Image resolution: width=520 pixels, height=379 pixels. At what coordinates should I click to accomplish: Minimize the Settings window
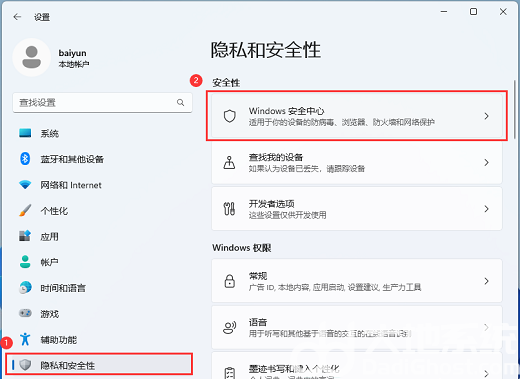pyautogui.click(x=444, y=12)
